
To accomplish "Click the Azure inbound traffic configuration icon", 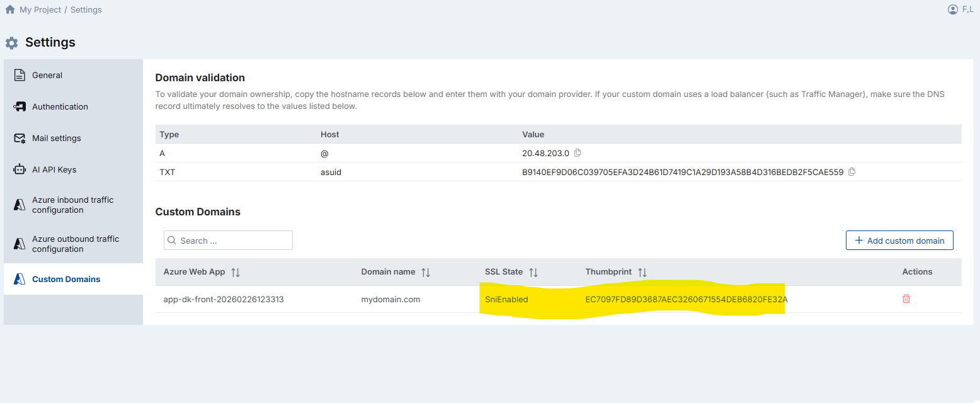I will click(x=19, y=204).
